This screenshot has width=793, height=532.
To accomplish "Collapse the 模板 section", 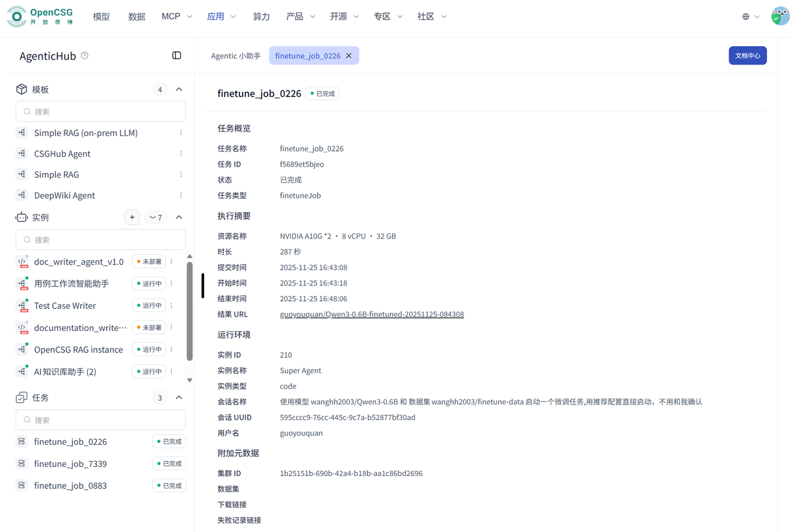I will click(179, 90).
